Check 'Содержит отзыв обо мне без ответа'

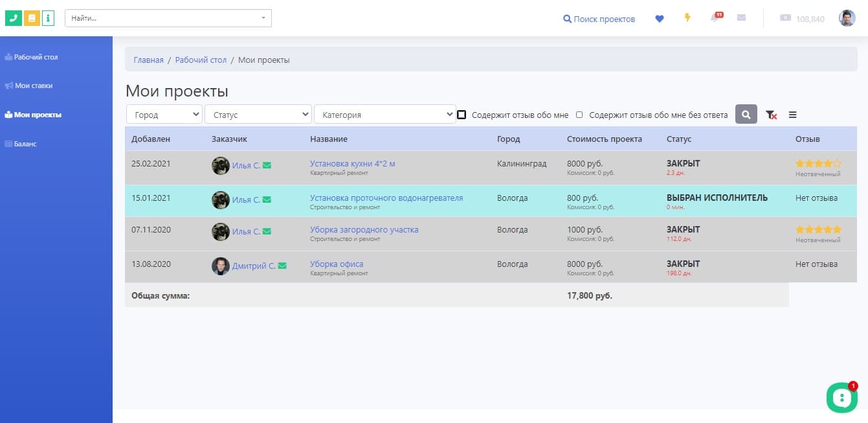[x=579, y=115]
